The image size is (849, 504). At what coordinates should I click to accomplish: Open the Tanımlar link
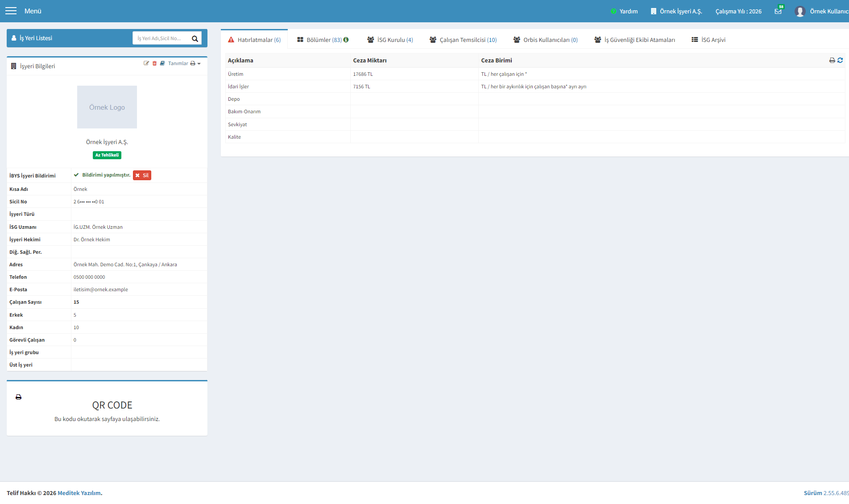178,63
